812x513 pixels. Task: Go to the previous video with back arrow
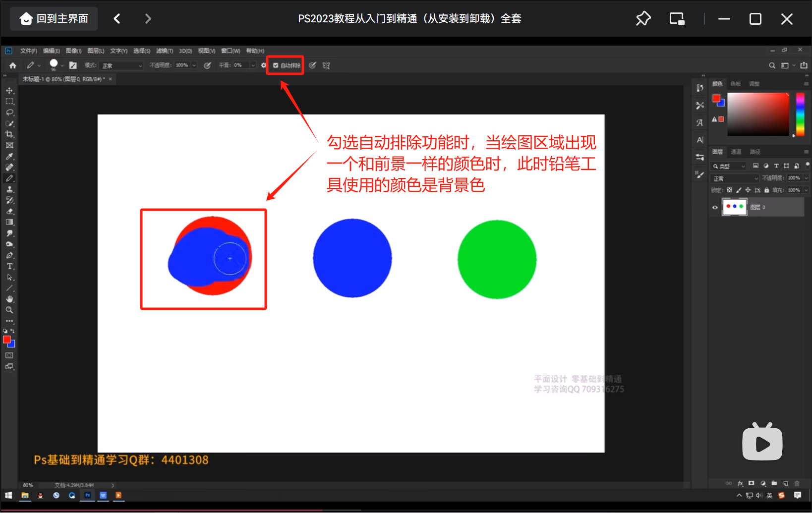tap(117, 19)
